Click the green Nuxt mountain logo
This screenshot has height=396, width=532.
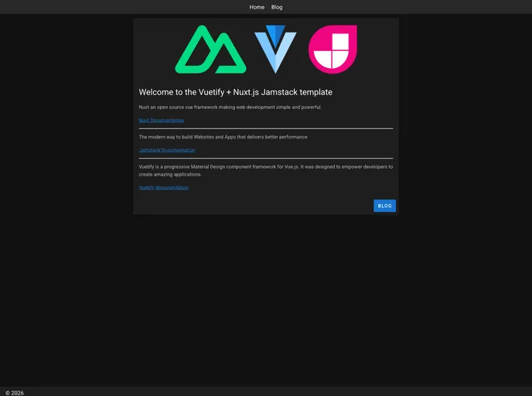210,50
